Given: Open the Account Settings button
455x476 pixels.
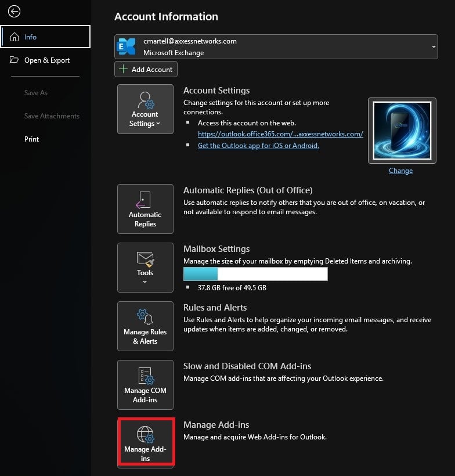Looking at the screenshot, I should click(x=145, y=109).
